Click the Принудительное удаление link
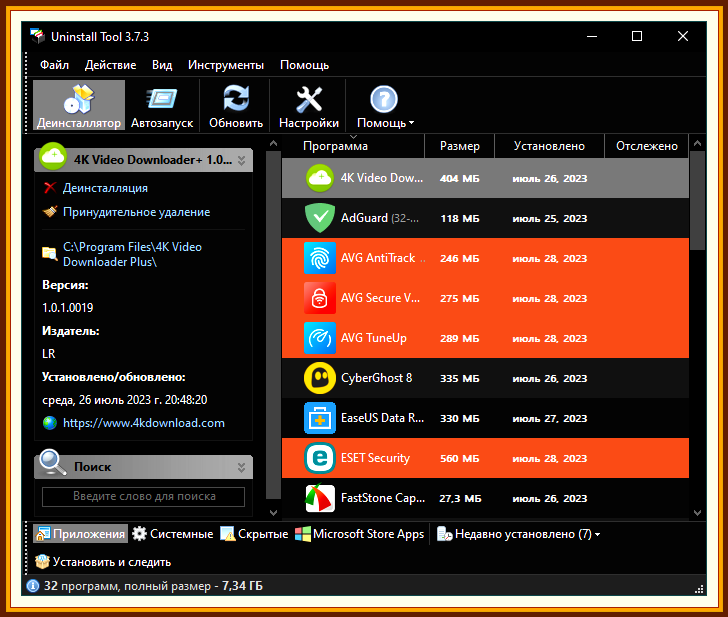This screenshot has width=728, height=617. (x=136, y=212)
